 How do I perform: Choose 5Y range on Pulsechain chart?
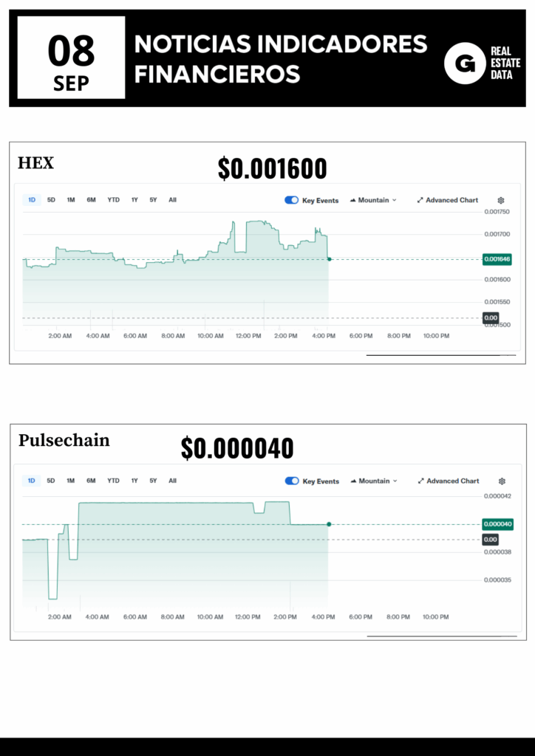point(153,481)
